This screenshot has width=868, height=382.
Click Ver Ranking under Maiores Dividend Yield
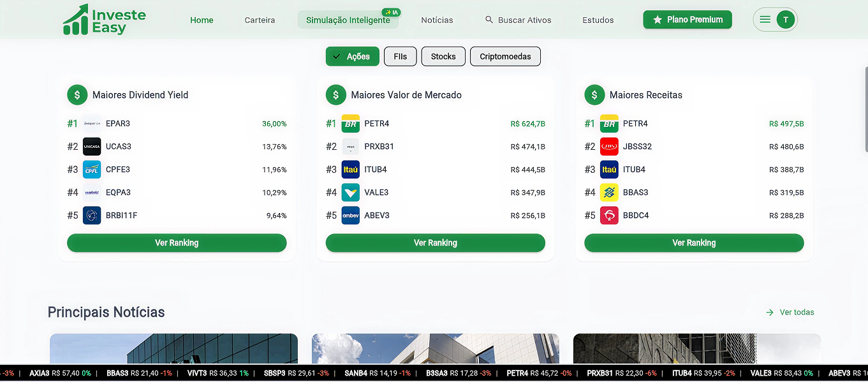point(177,243)
